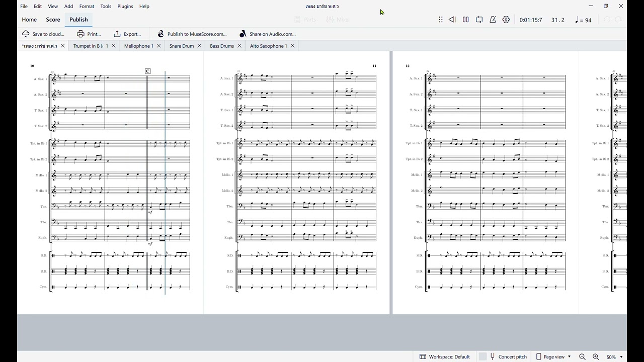Viewport: 644px width, 362px height.
Task: Click the rewind to start playback icon
Action: pos(452,20)
